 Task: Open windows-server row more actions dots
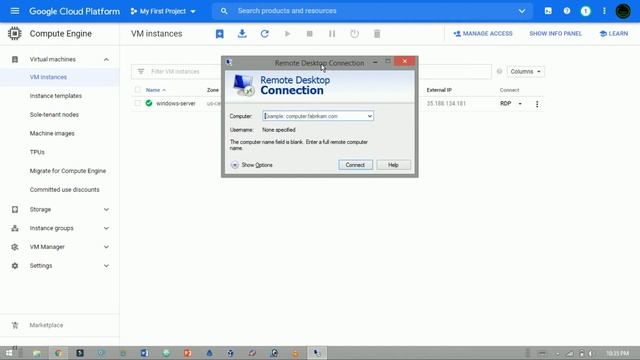coord(537,104)
